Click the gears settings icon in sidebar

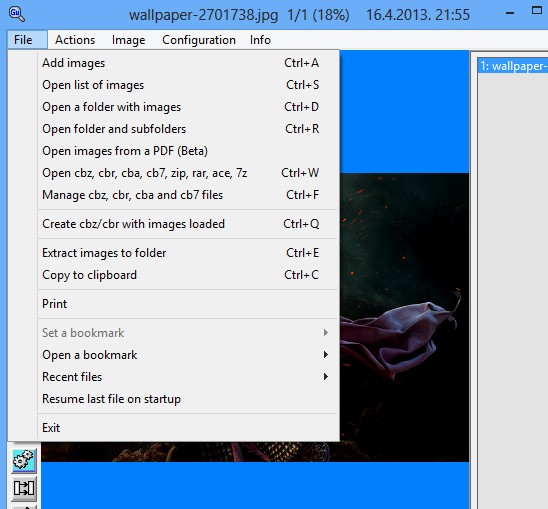coord(23,461)
